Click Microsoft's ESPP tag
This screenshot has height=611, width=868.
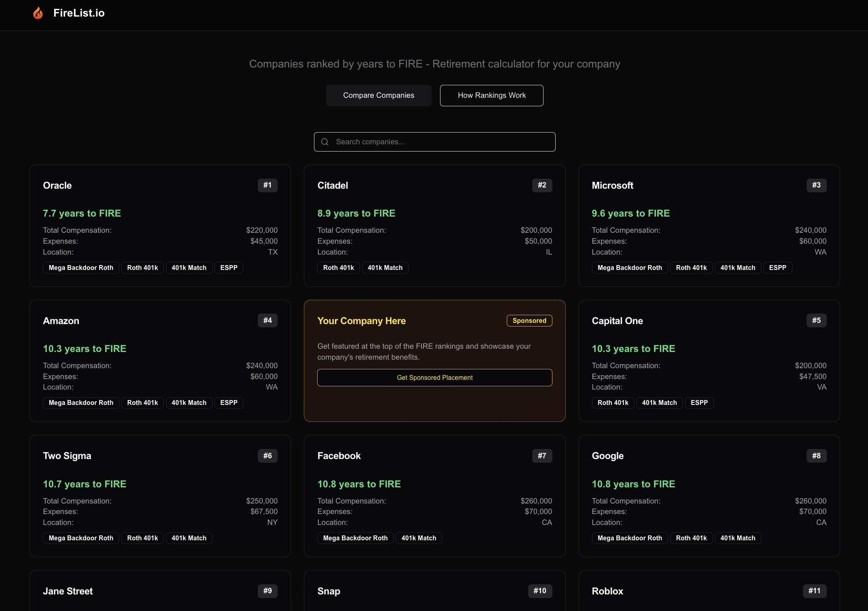pos(777,268)
